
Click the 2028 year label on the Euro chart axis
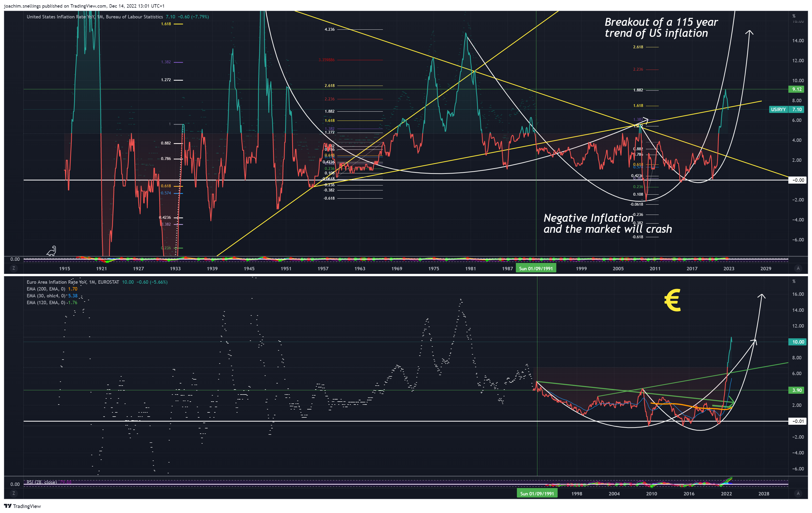coord(764,494)
